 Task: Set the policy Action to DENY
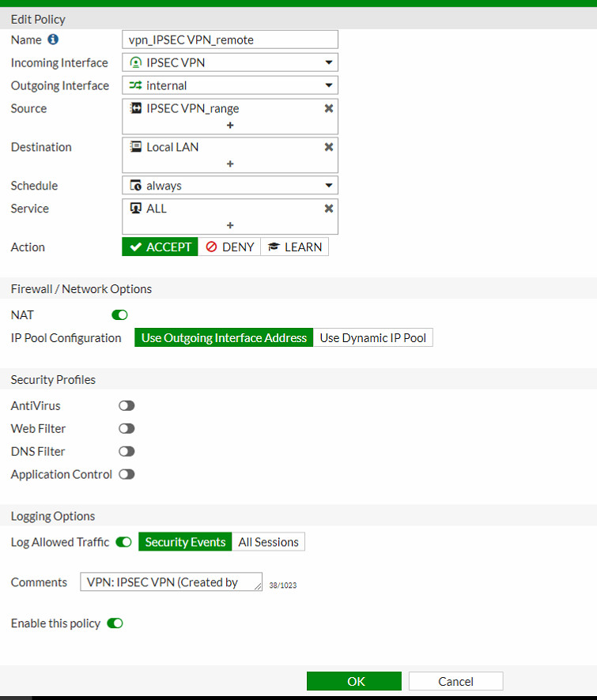click(x=229, y=247)
